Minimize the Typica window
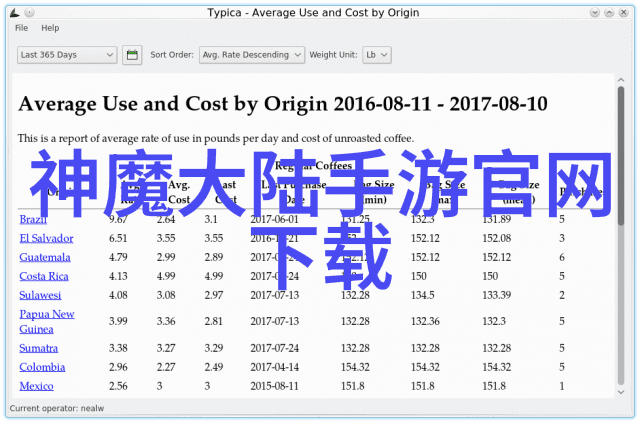 click(591, 12)
